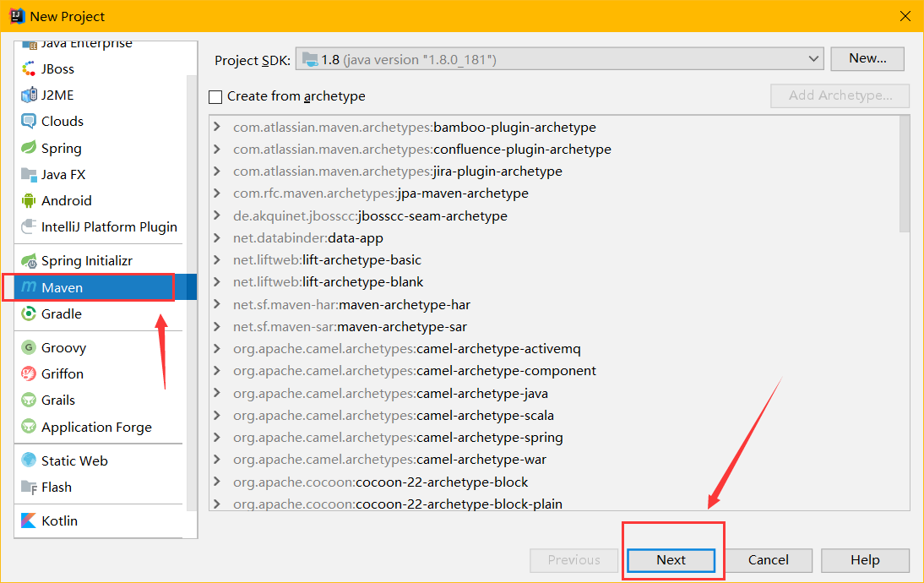Click the archetype list vertical scrollbar
Image resolution: width=924 pixels, height=583 pixels.
[905, 175]
